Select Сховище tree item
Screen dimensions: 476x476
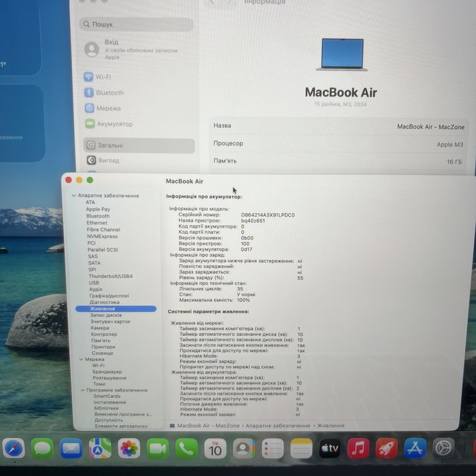click(102, 353)
